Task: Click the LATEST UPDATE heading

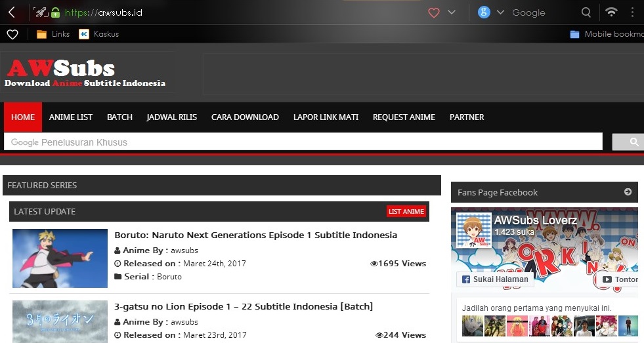Action: point(45,212)
